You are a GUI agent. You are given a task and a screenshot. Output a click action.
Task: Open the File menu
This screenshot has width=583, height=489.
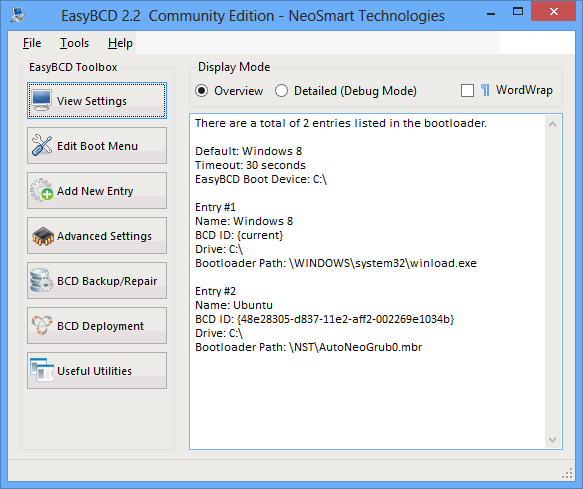pos(32,43)
